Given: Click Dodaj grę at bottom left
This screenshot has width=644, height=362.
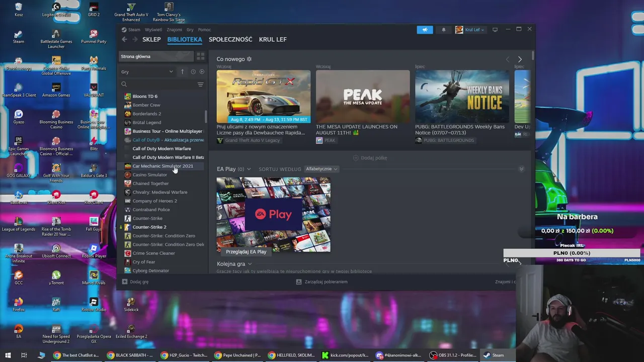Looking at the screenshot, I should click(135, 282).
